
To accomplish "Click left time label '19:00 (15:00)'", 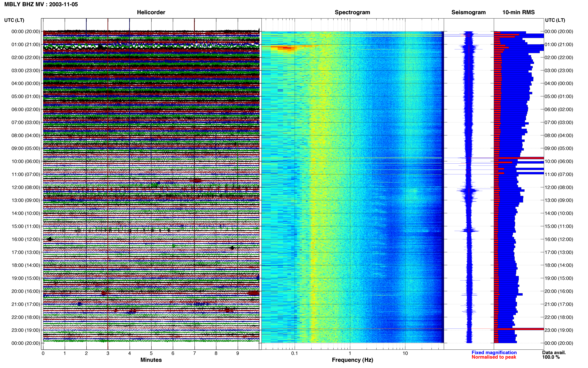I will (26, 278).
